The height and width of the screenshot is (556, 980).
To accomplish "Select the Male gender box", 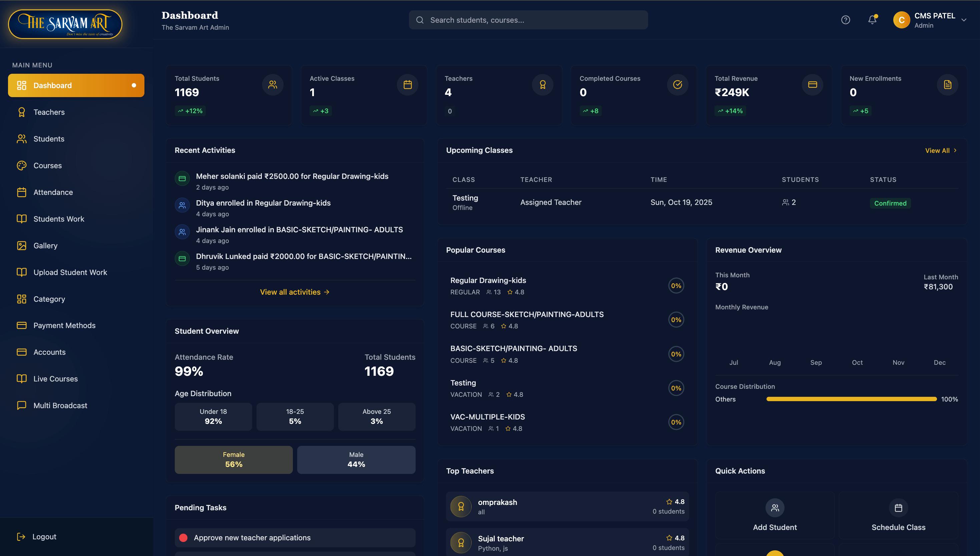I will point(356,460).
